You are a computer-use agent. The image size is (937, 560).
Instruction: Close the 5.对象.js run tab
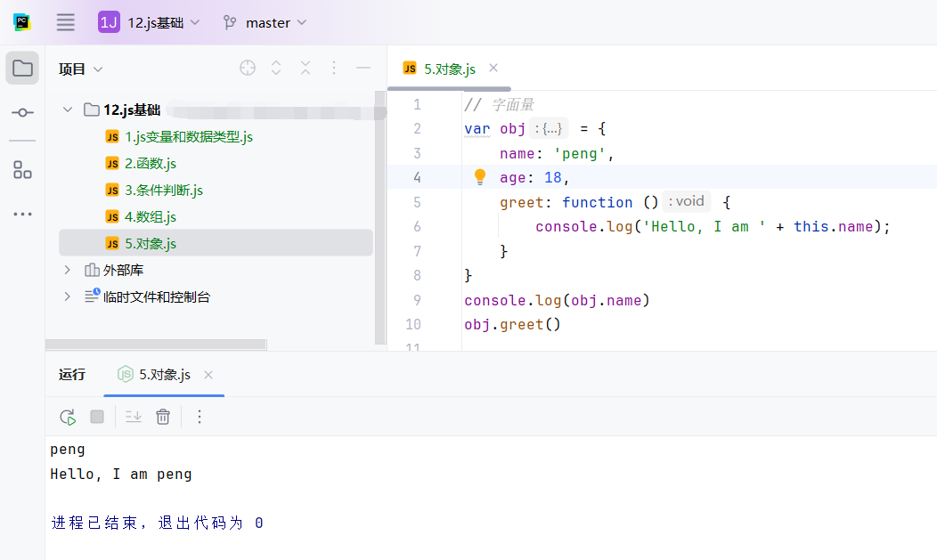tap(208, 375)
